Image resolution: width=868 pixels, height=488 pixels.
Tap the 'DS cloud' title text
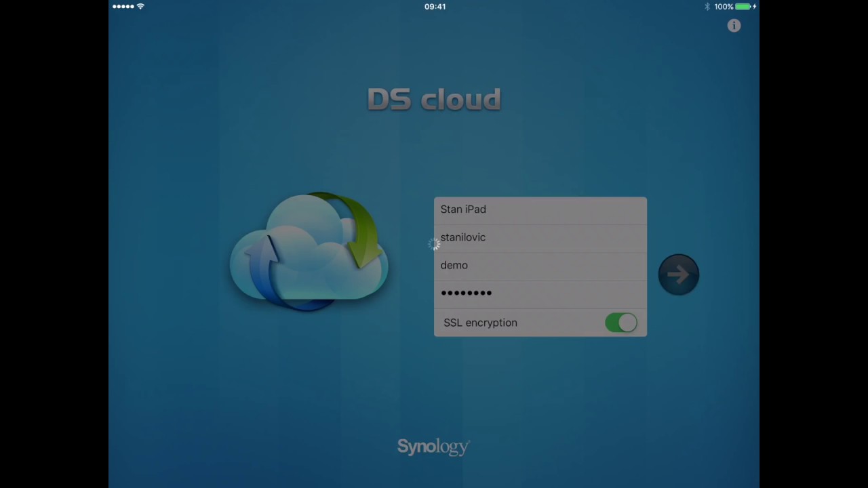click(x=434, y=100)
